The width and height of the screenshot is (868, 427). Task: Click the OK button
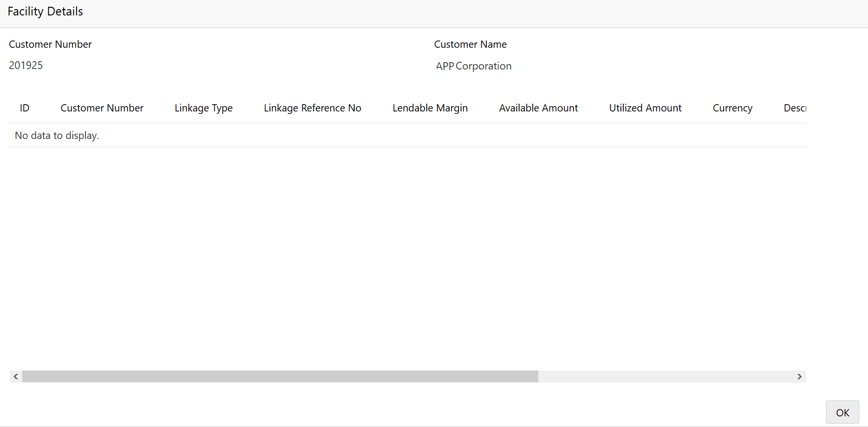842,413
